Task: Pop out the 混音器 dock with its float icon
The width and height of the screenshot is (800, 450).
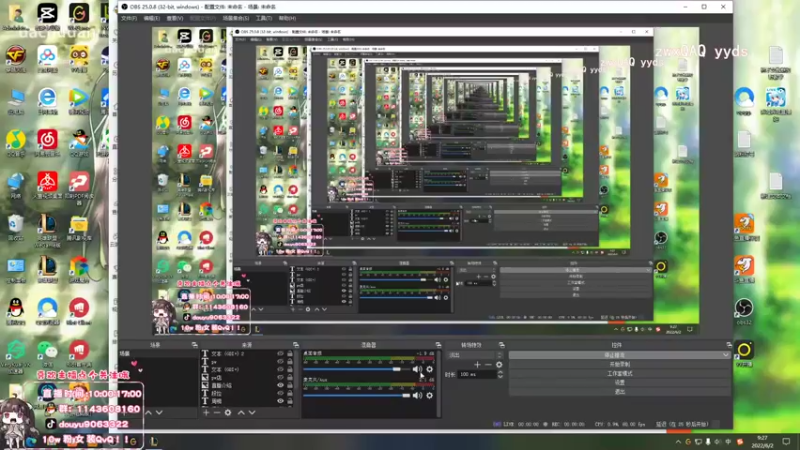Action: (x=438, y=345)
